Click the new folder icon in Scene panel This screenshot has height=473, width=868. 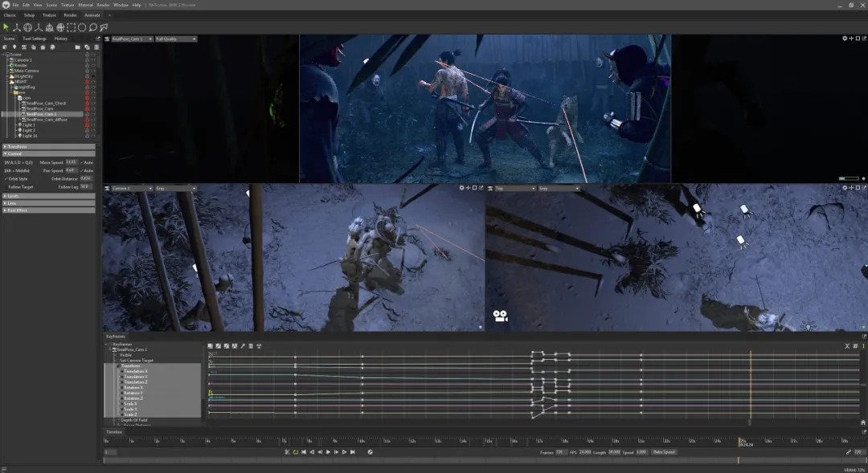pos(77,47)
